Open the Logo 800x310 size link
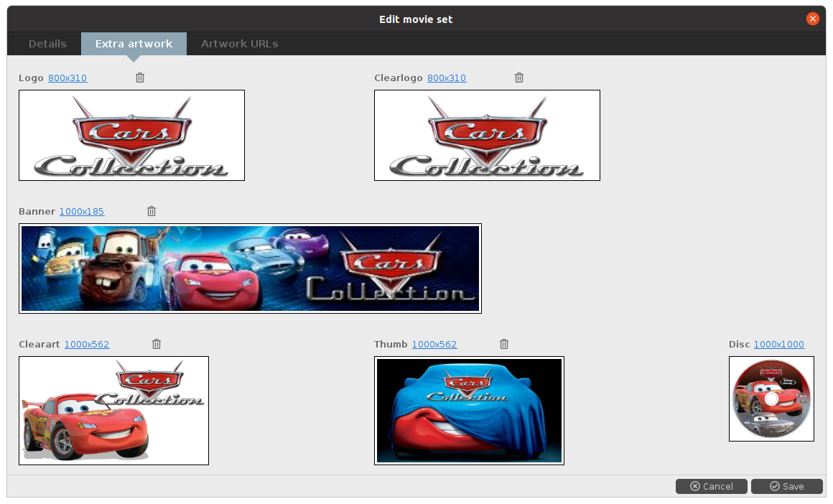The image size is (833, 504). point(68,78)
